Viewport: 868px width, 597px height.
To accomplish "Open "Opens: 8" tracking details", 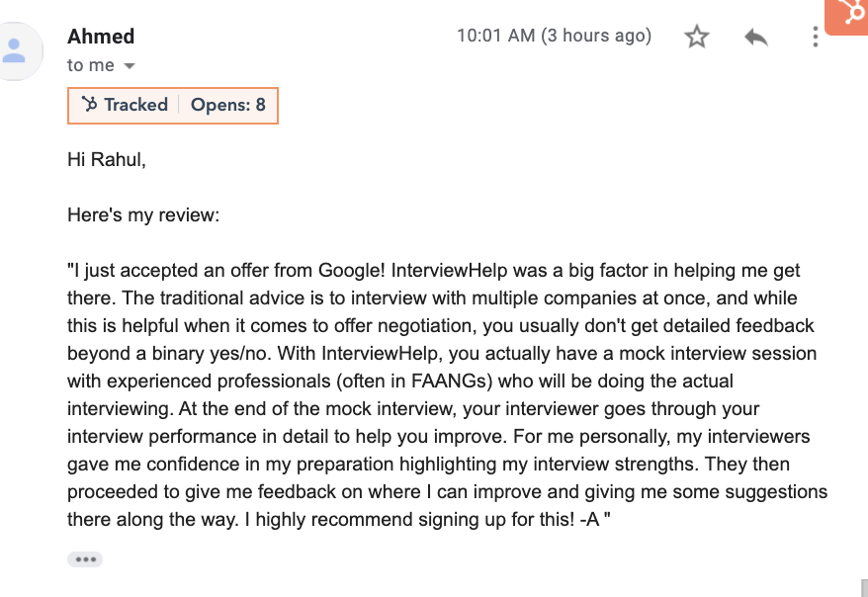I will (x=228, y=105).
